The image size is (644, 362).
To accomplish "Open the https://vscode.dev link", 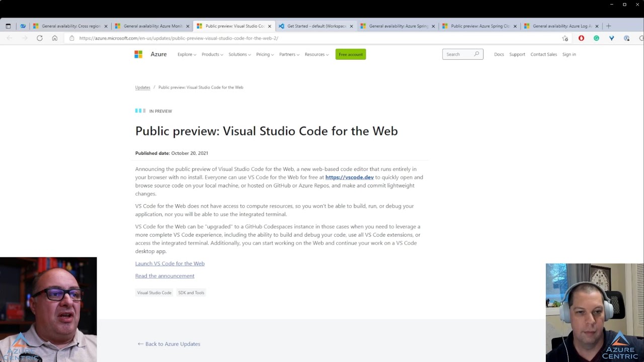I will pyautogui.click(x=349, y=177).
